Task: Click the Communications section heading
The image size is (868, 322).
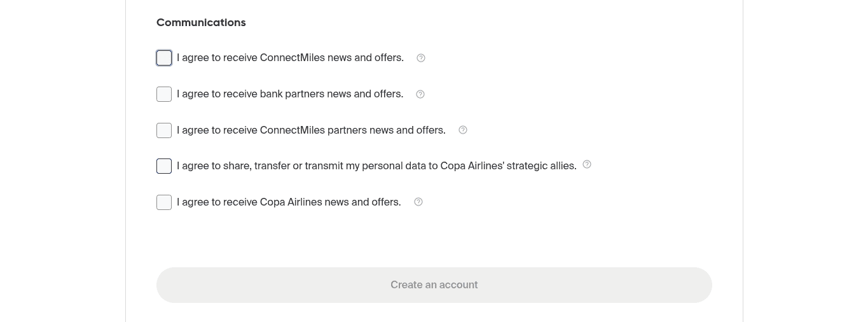Action: point(201,23)
